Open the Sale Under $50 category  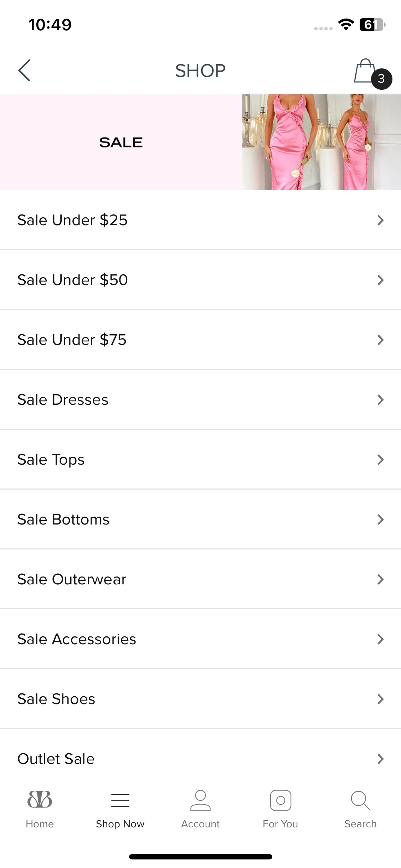coord(200,280)
